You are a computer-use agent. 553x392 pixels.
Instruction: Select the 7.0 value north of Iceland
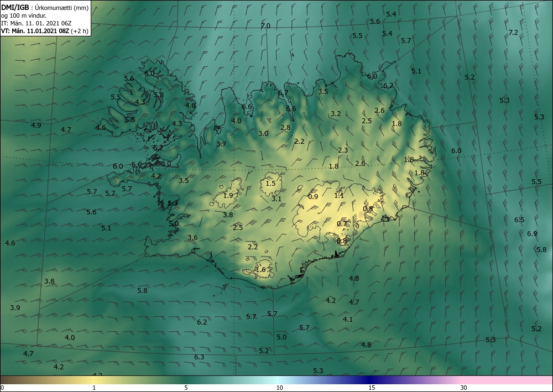pyautogui.click(x=265, y=26)
